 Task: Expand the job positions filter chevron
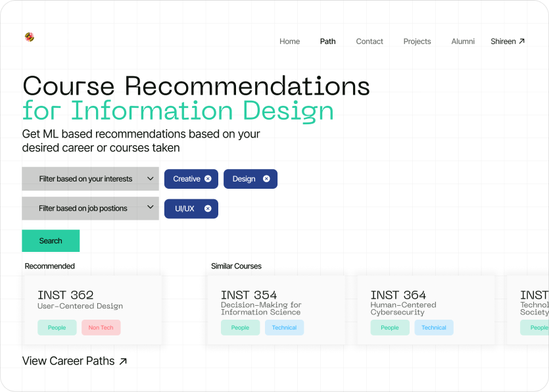pos(151,208)
